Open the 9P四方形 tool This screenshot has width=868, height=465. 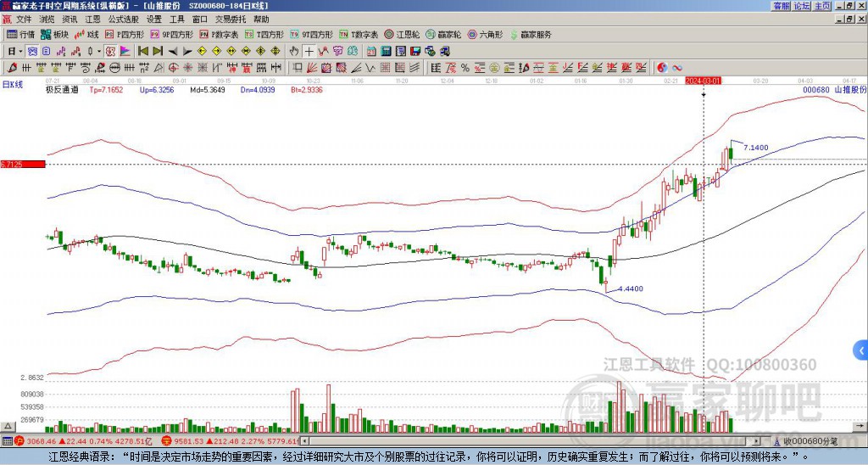[172, 34]
